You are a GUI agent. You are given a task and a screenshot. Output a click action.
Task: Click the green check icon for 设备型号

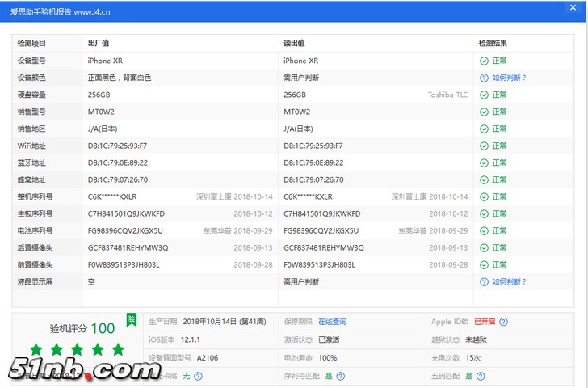(484, 61)
